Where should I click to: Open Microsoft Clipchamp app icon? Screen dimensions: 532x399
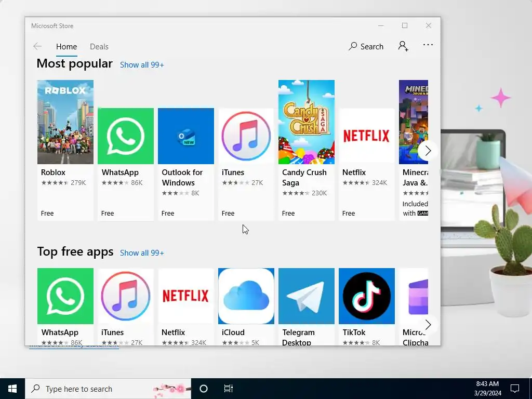tap(413, 296)
